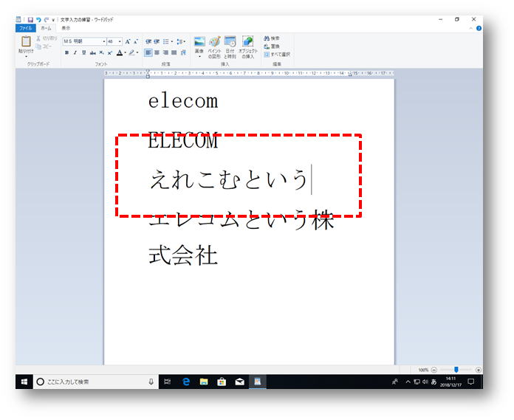Image resolution: width=514 pixels, height=420 pixels.
Task: Open Task View on the taskbar
Action: click(x=167, y=382)
